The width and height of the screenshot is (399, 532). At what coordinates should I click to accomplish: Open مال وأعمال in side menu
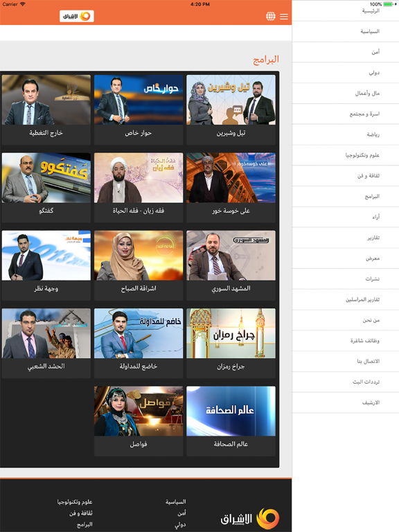pyautogui.click(x=346, y=94)
